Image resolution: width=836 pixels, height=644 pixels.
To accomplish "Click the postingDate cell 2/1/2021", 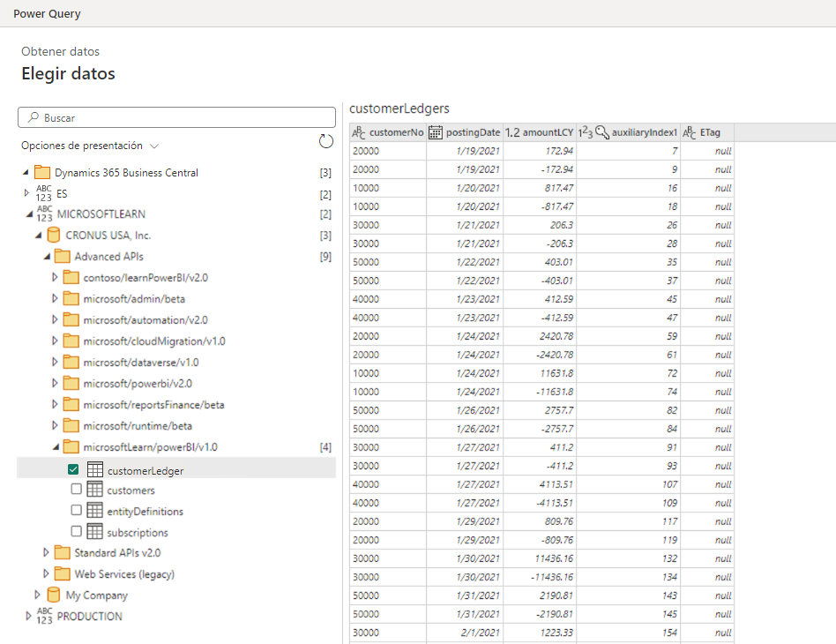I will (465, 633).
